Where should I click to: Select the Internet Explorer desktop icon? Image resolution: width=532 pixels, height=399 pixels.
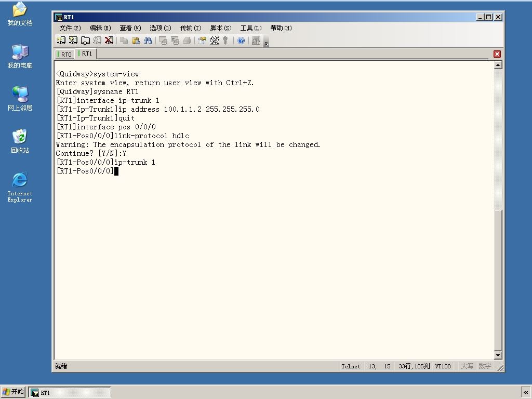(20, 187)
